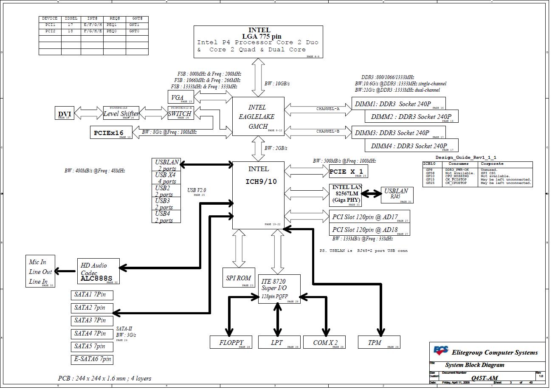
Task: Select the SATA3 7Pin connector
Action: click(x=92, y=320)
